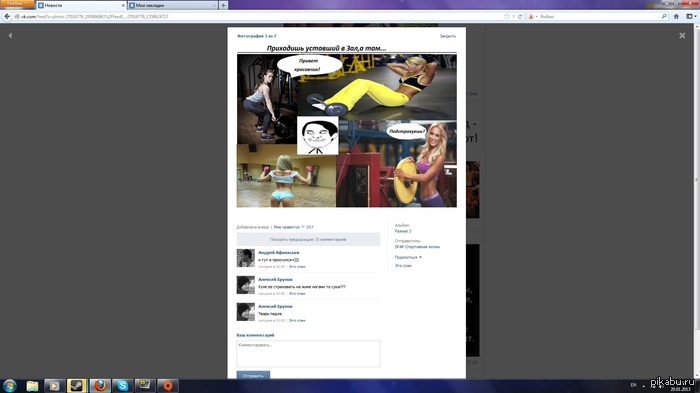The height and width of the screenshot is (393, 700).
Task: Report photo via sidebar Это спам link
Action: click(x=403, y=266)
